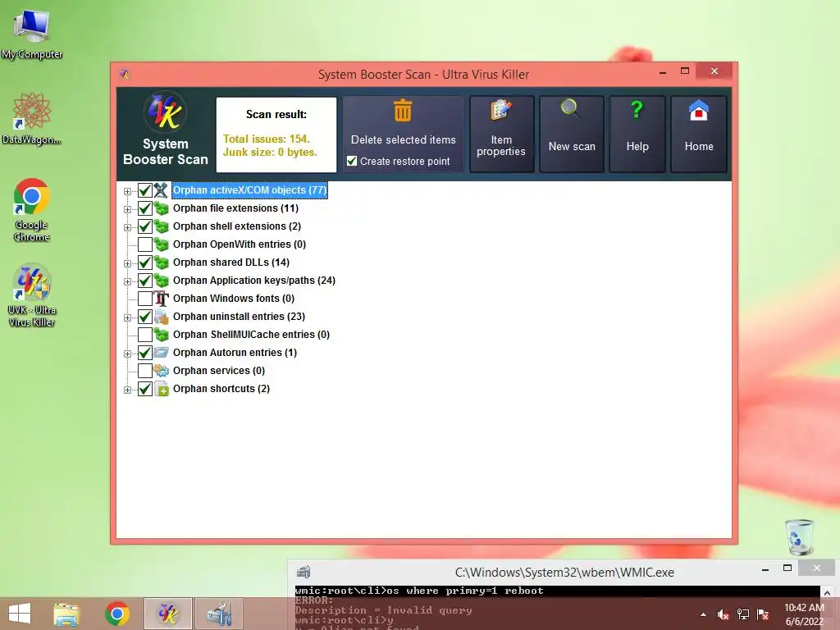Open Chrome from the taskbar
This screenshot has height=630, width=840.
click(117, 614)
